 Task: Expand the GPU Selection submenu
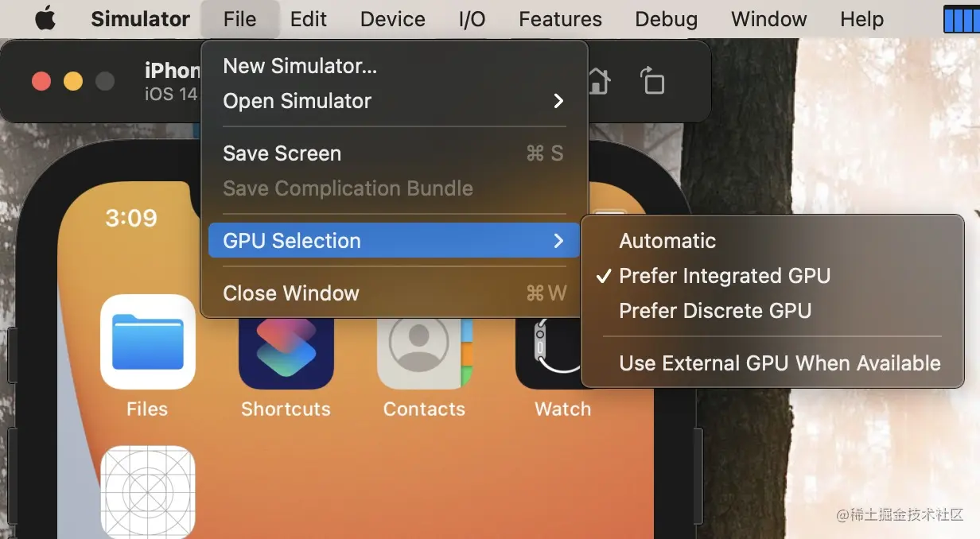point(395,241)
